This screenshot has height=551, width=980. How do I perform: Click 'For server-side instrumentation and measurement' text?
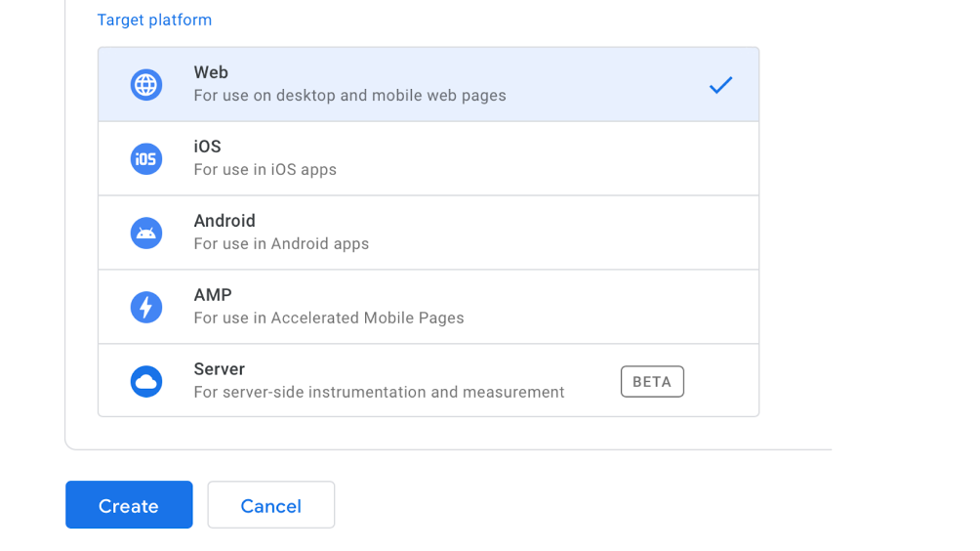click(379, 392)
